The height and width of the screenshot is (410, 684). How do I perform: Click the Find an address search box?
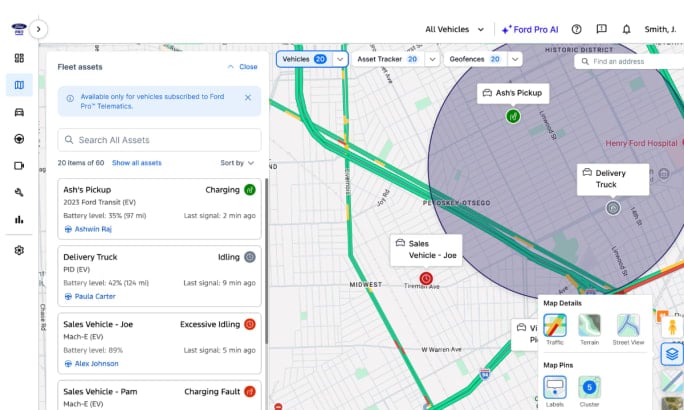coord(629,62)
